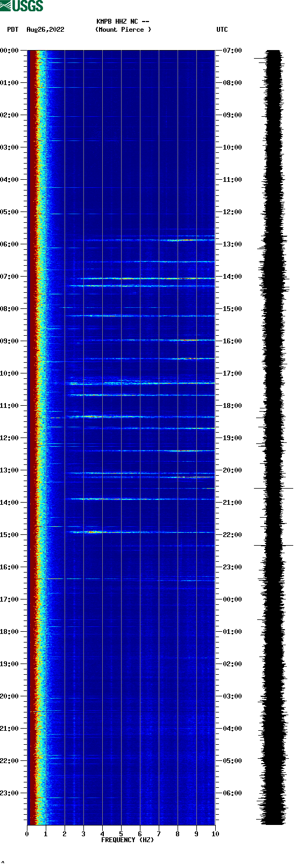Screen dimensions: 297x868
Task: Click the UTC time label '11:00'
Action: (x=232, y=180)
